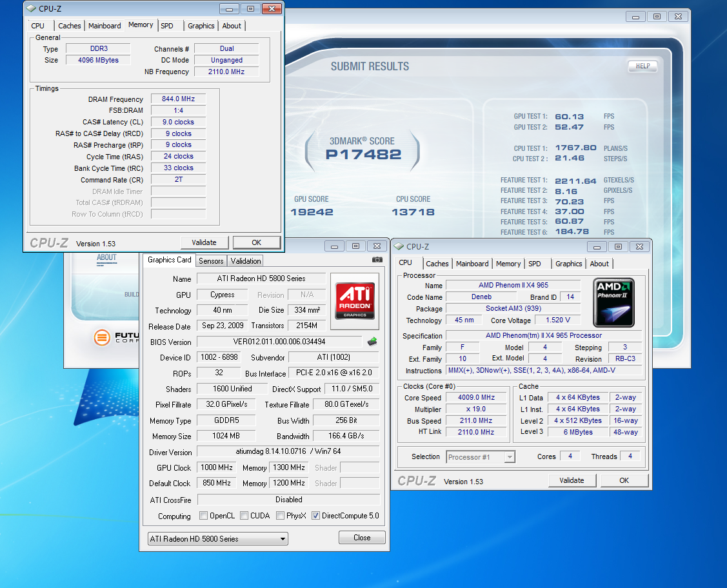Click the Driver Version field in GPU-Z
This screenshot has height=588, width=727.
pyautogui.click(x=288, y=451)
